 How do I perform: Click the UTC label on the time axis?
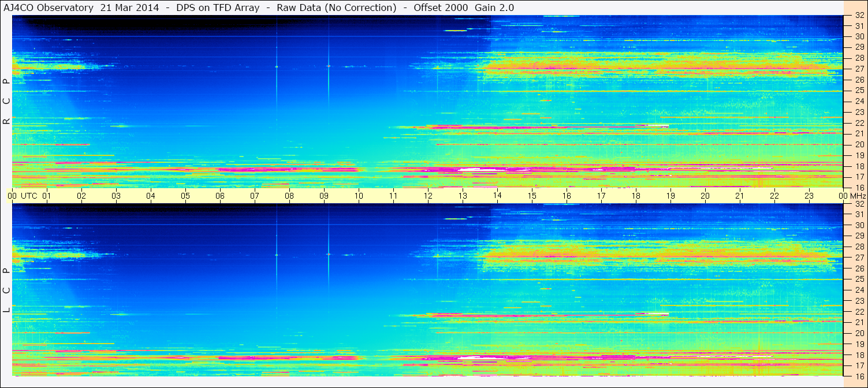pos(29,196)
